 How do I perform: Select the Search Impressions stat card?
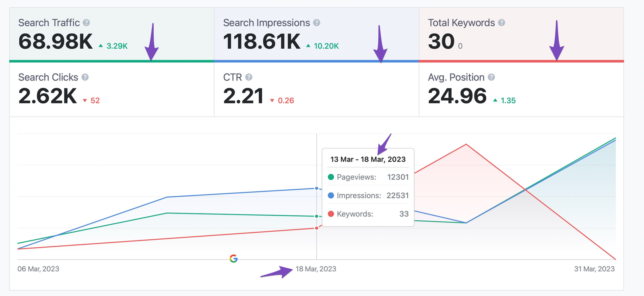click(316, 35)
